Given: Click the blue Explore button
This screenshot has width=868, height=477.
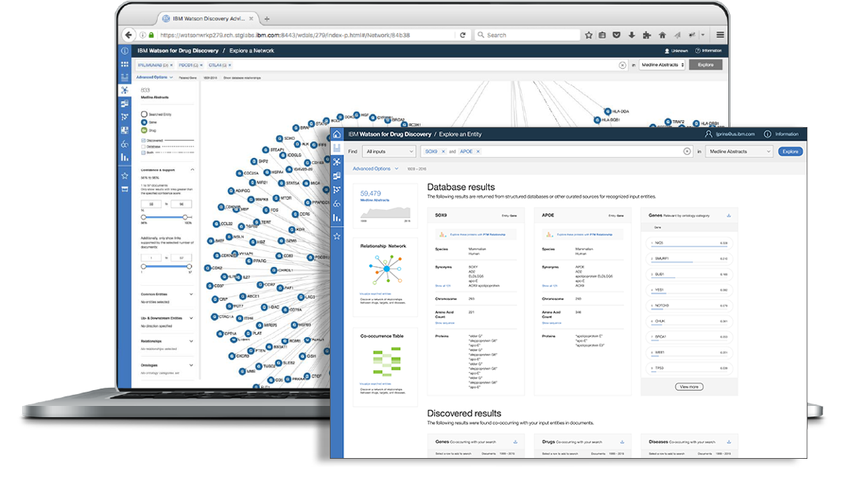Looking at the screenshot, I should coord(790,152).
